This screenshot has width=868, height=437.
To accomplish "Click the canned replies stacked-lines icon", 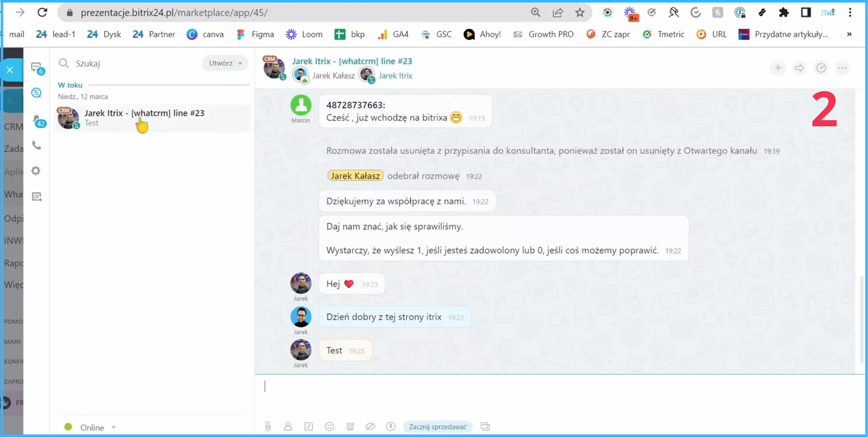I will click(x=350, y=427).
